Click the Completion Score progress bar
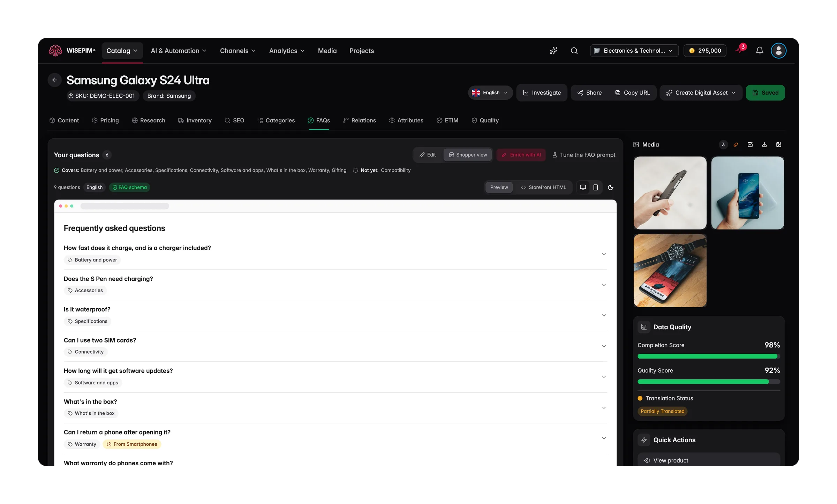The height and width of the screenshot is (504, 837). [x=709, y=356]
